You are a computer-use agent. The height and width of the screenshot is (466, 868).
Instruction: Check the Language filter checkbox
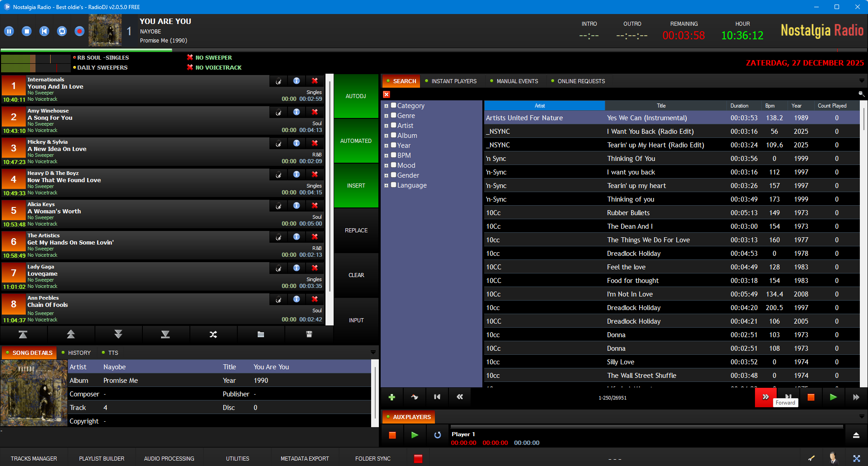(x=394, y=185)
